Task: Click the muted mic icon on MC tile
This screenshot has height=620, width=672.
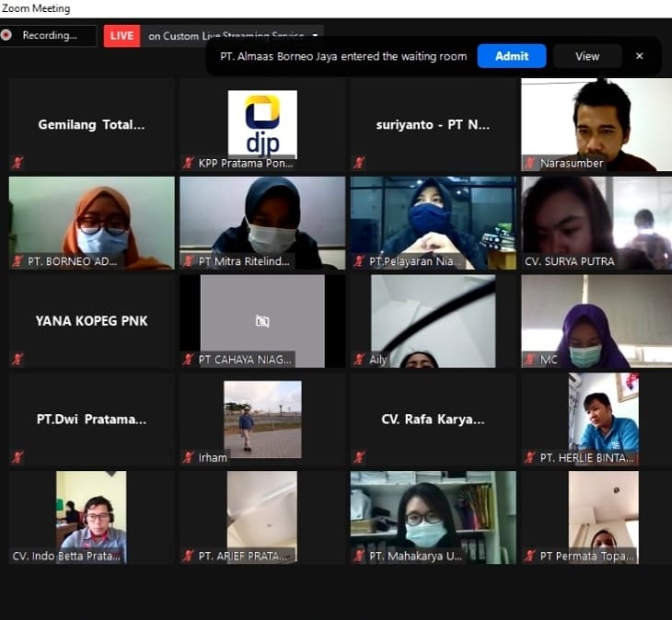Action: pyautogui.click(x=530, y=360)
